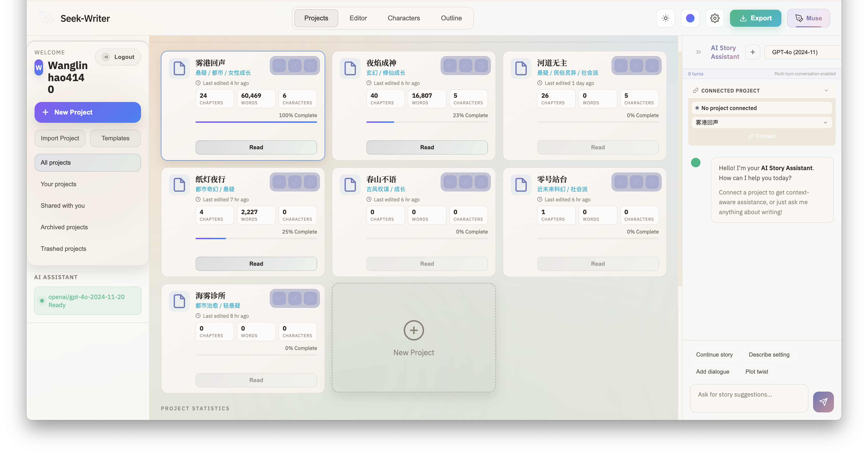Select All projects in sidebar
Image resolution: width=868 pixels, height=455 pixels.
point(88,163)
